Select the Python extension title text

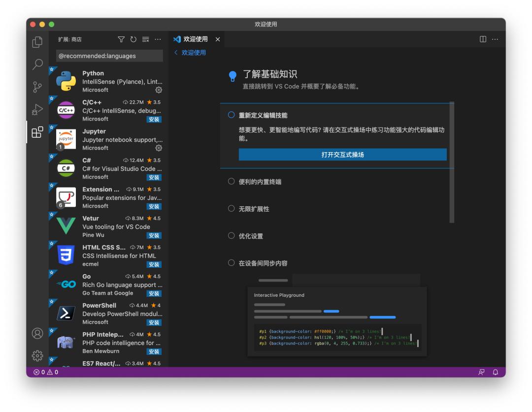[93, 73]
